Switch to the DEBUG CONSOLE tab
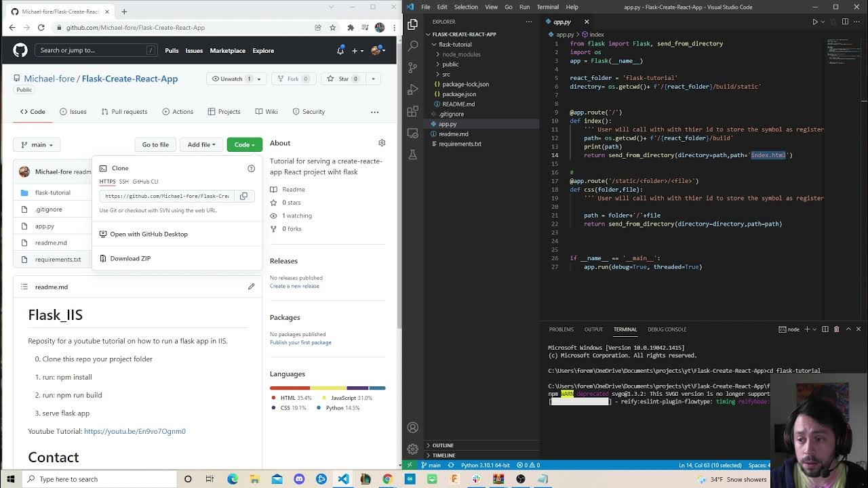The height and width of the screenshot is (488, 868). pos(667,329)
